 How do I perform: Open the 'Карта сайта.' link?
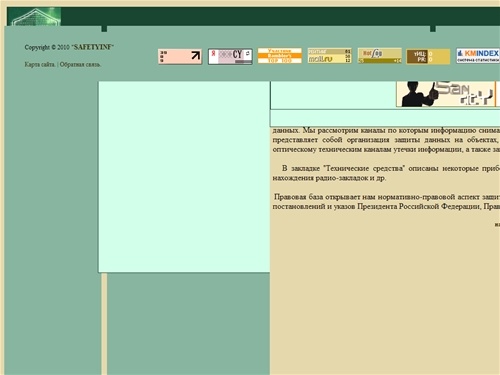[40, 64]
